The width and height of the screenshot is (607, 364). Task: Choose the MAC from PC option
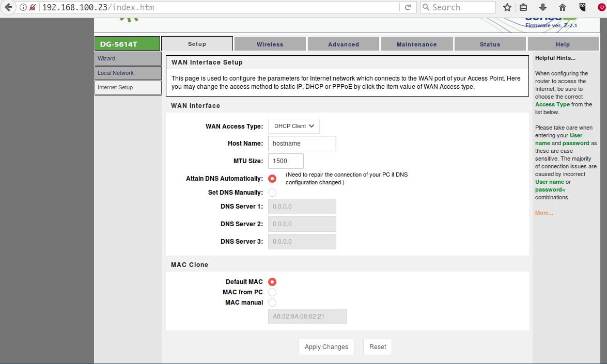(x=272, y=292)
